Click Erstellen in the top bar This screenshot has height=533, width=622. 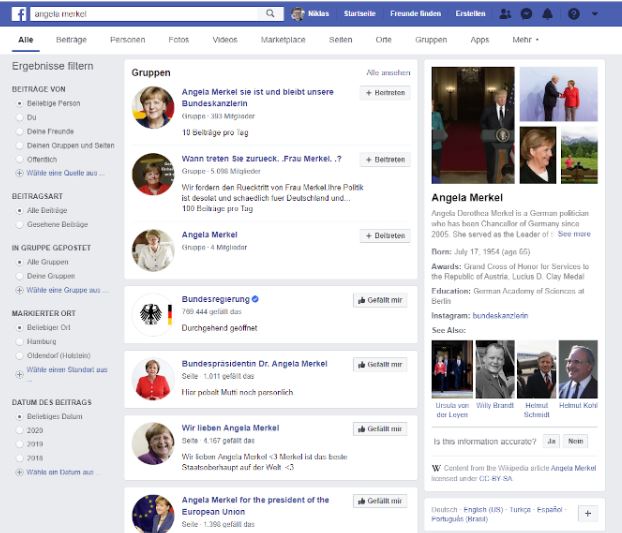tap(470, 13)
